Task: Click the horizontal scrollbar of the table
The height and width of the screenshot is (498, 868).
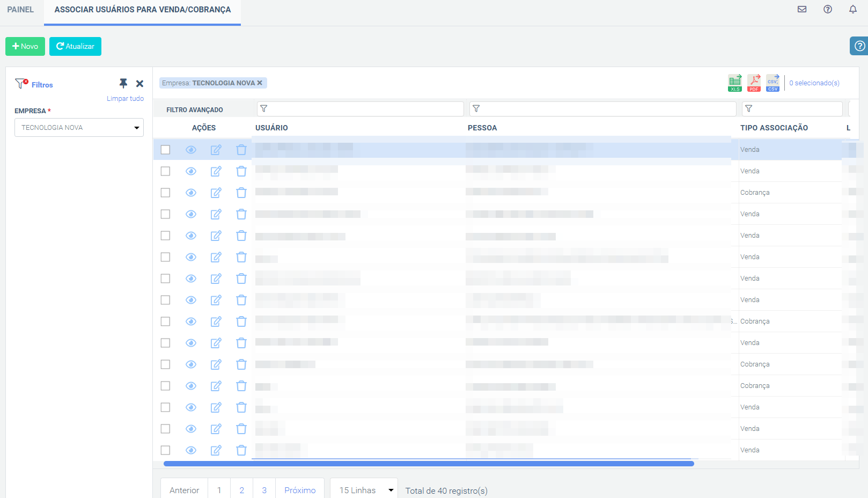Action: point(429,464)
